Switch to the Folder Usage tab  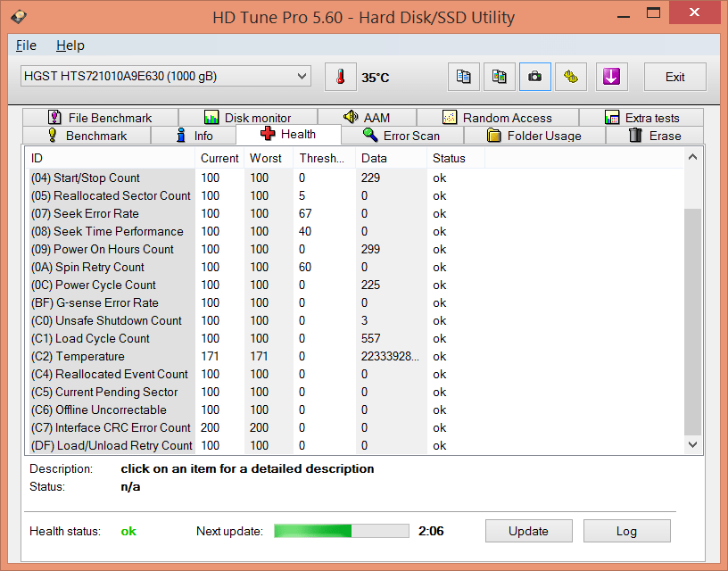(535, 136)
